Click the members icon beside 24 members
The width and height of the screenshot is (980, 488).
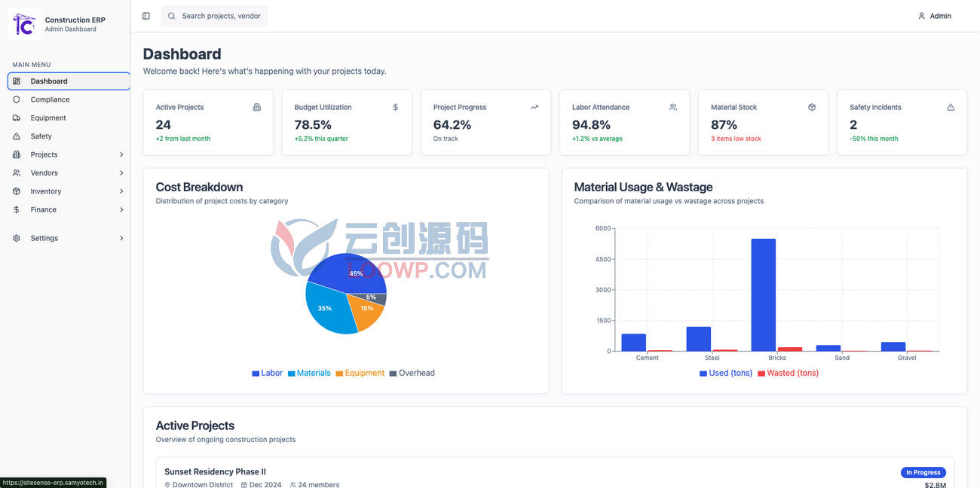pyautogui.click(x=293, y=484)
